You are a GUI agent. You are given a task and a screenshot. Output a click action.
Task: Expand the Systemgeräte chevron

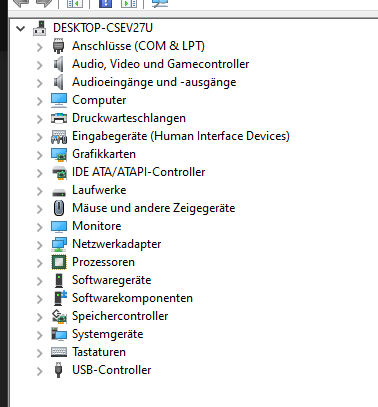(x=40, y=335)
